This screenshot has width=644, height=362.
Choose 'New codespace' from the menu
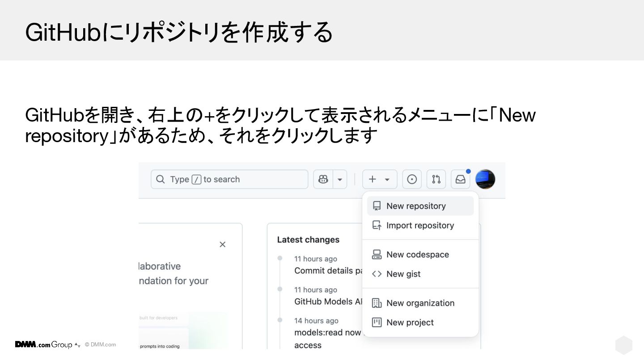(420, 255)
